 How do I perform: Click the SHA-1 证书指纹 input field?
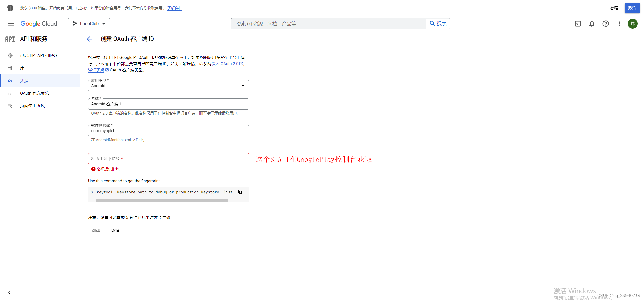tap(168, 159)
